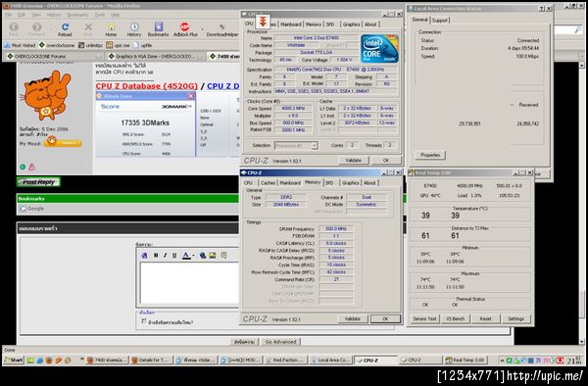The height and width of the screenshot is (386, 588).
Task: Click Validate in the lower CPU-Z window
Action: 353,319
